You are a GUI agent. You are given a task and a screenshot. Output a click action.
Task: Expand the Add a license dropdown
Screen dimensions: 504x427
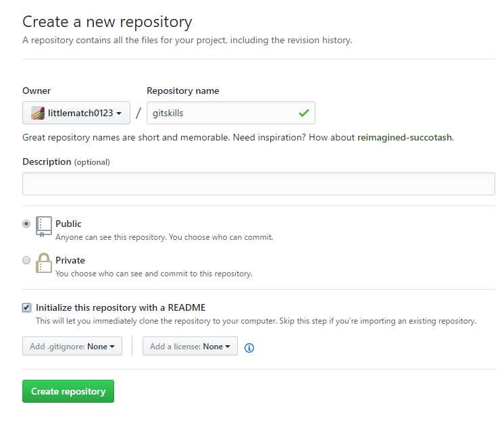[190, 346]
